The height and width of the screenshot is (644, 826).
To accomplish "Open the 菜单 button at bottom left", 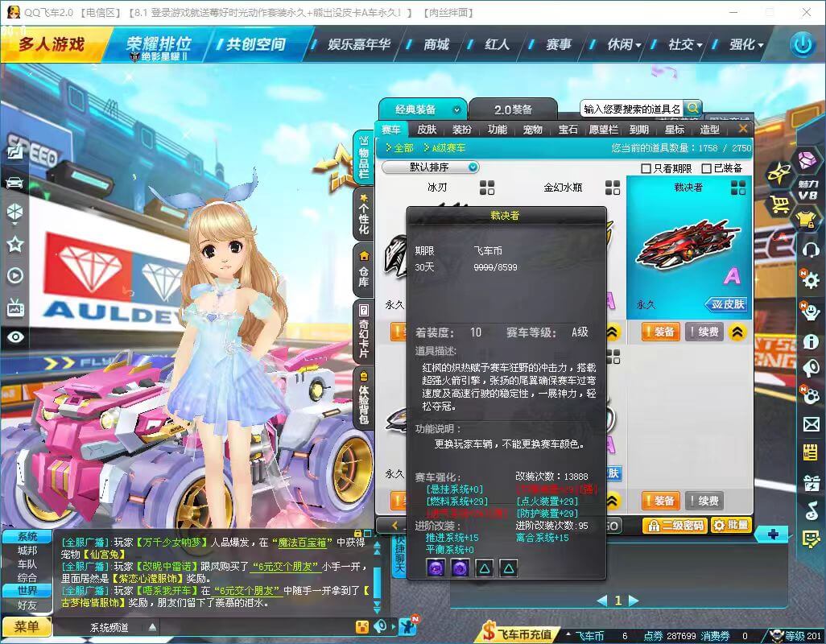I will click(27, 626).
